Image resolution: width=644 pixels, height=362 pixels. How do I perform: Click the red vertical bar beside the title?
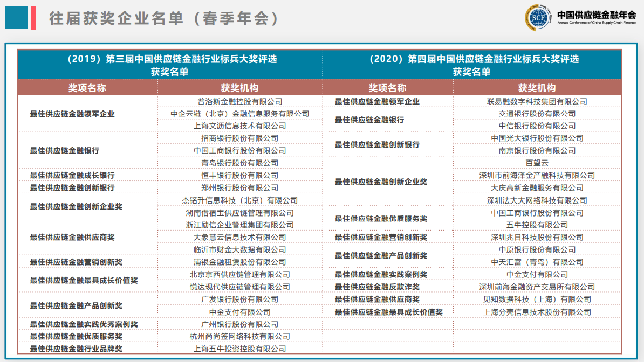[33, 18]
